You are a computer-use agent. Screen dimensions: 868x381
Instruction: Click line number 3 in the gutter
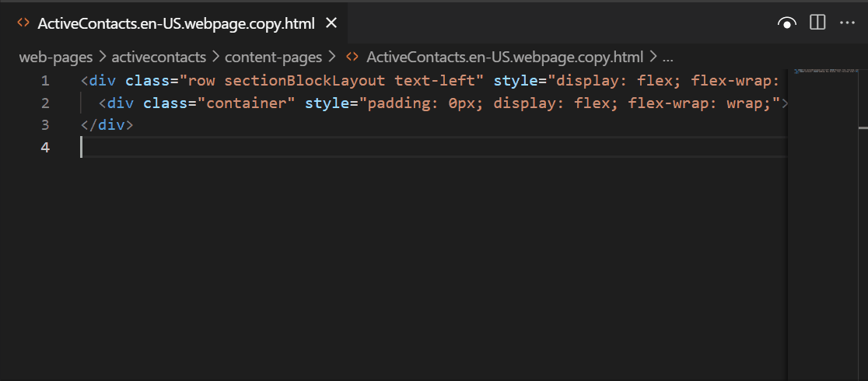pyautogui.click(x=44, y=124)
